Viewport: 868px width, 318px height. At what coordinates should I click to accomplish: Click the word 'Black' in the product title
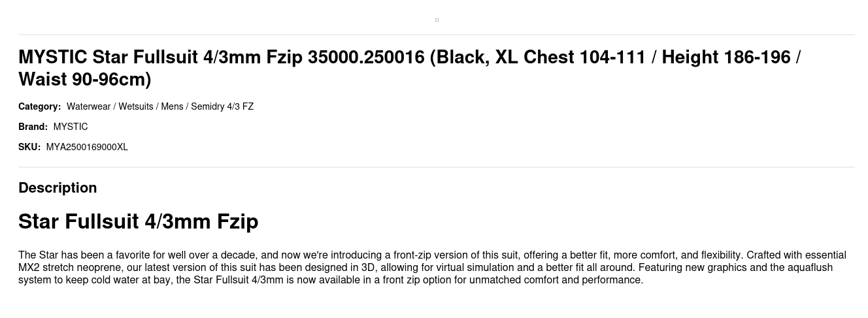[x=461, y=57]
